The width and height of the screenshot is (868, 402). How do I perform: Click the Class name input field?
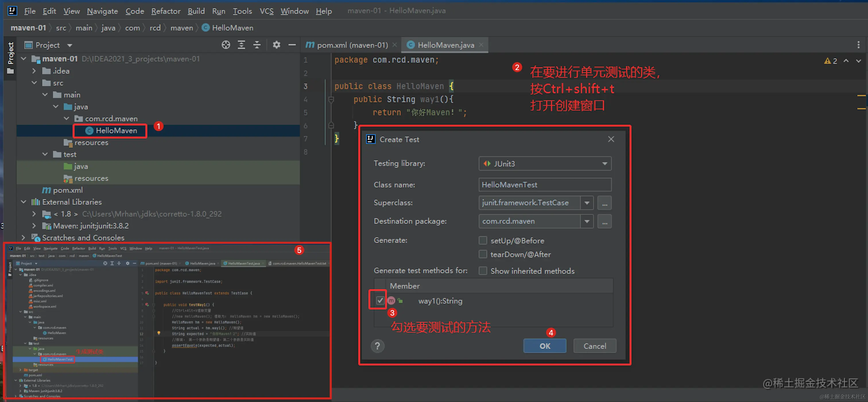545,185
